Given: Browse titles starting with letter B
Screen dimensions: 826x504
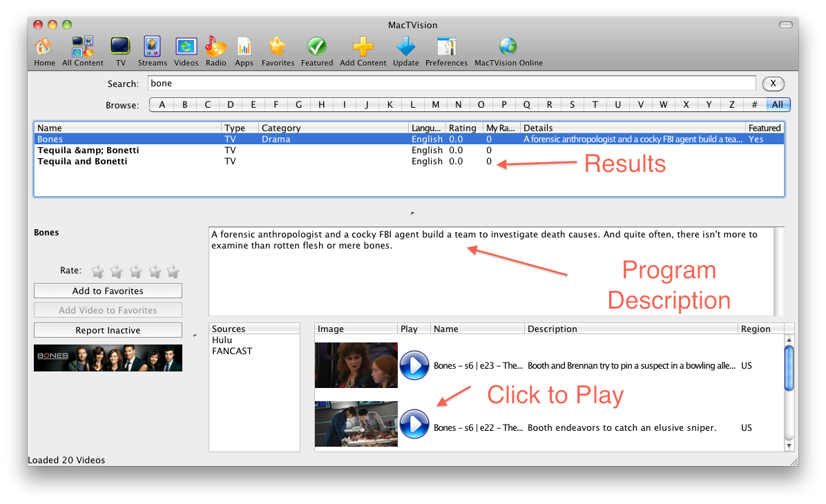Looking at the screenshot, I should [x=185, y=105].
